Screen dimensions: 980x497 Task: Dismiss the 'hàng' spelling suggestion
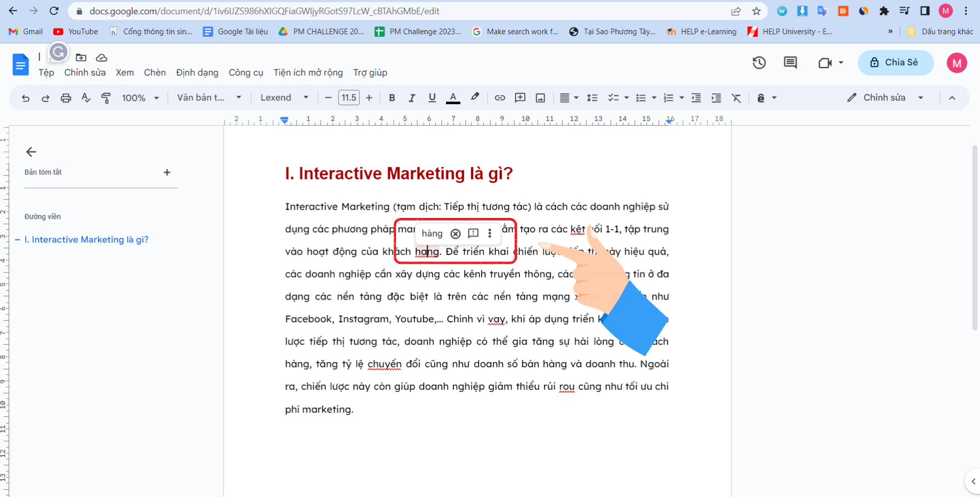(455, 234)
